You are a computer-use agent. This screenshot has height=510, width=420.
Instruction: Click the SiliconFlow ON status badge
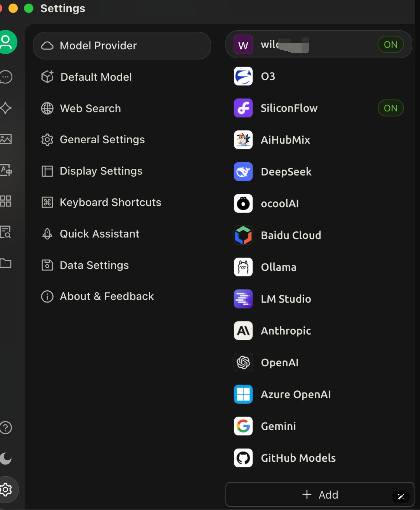(x=390, y=108)
